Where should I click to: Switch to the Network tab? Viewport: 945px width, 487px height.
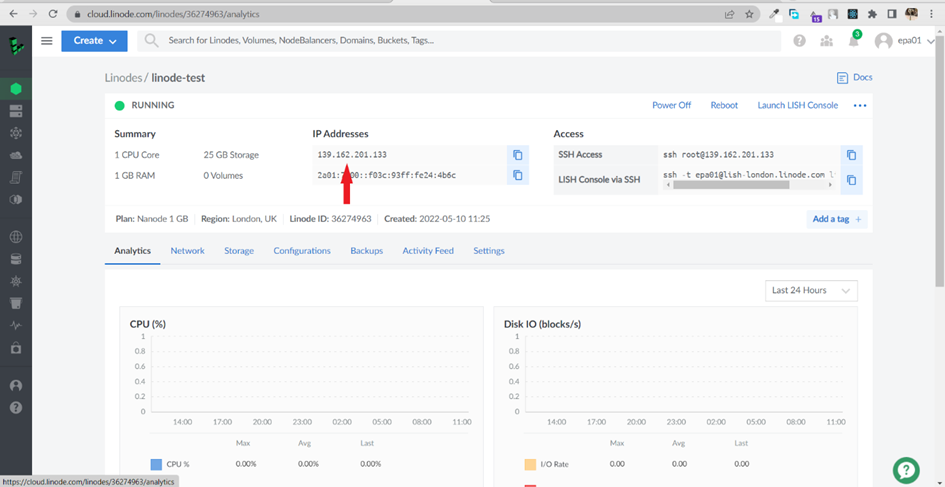[187, 251]
